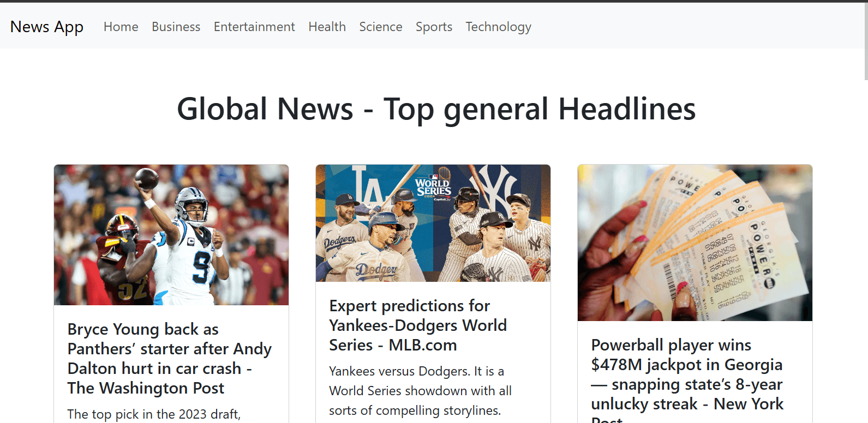
Task: Open the Entertainment category
Action: (254, 27)
